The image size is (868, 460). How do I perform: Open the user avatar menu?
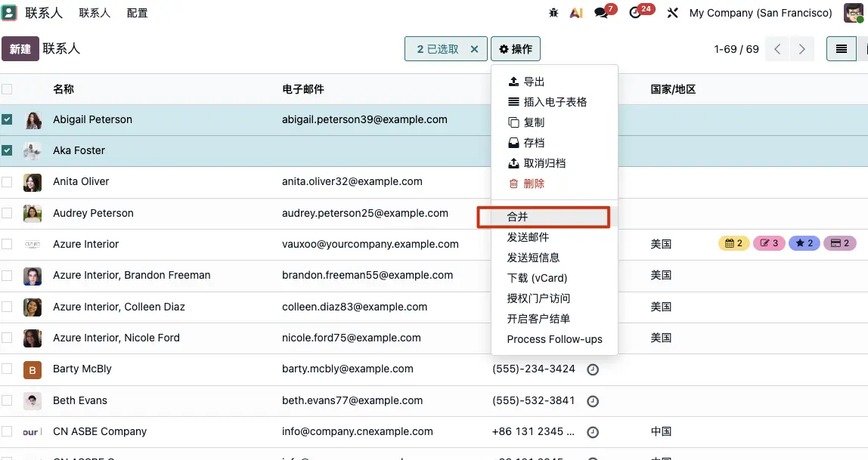click(853, 13)
